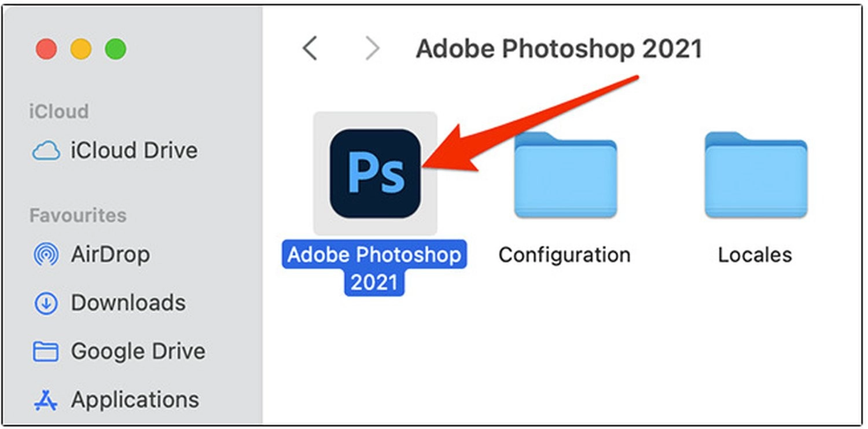Click the highlighted Adobe Photoshop 2021 file name
This screenshot has height=429, width=868.
[374, 269]
